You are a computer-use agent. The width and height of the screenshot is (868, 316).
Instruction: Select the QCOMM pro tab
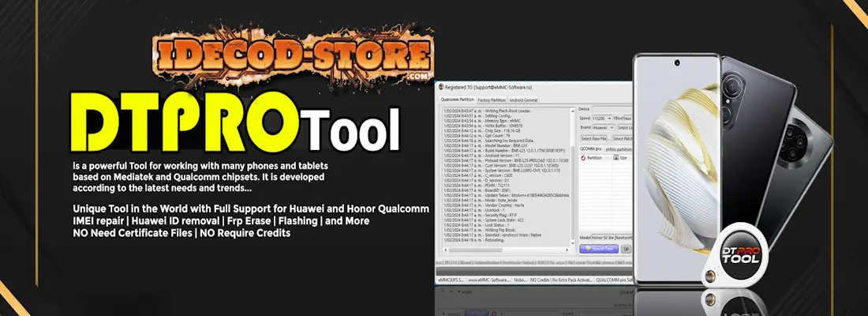[x=591, y=149]
